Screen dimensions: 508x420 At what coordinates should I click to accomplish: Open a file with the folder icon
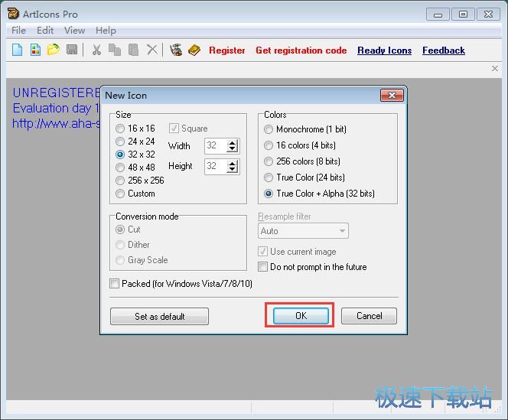coord(53,50)
